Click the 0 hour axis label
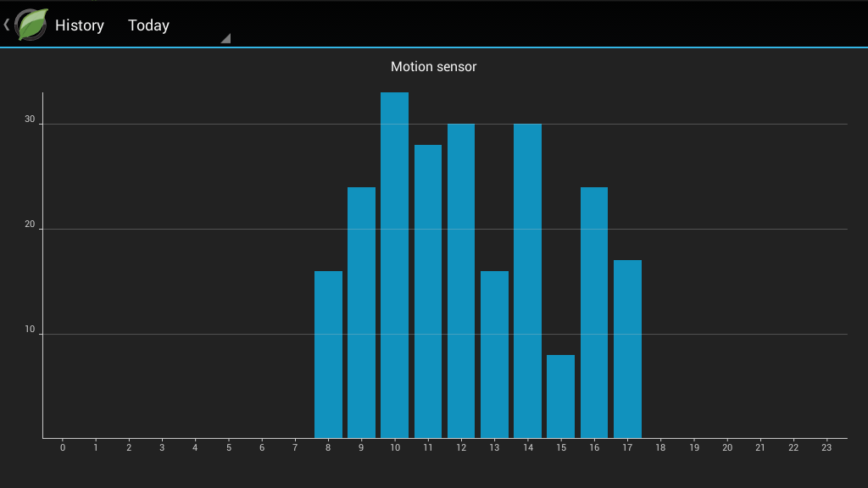Image resolution: width=868 pixels, height=488 pixels. point(63,447)
